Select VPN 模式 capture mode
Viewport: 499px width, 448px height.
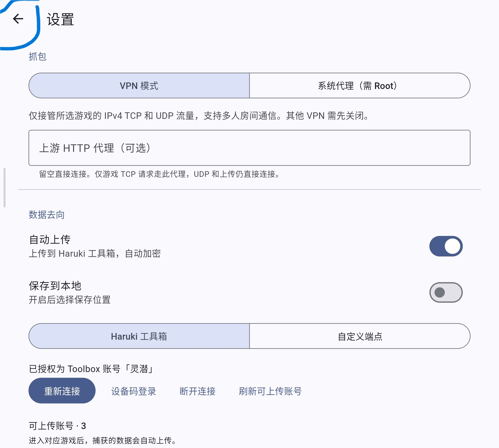[139, 86]
